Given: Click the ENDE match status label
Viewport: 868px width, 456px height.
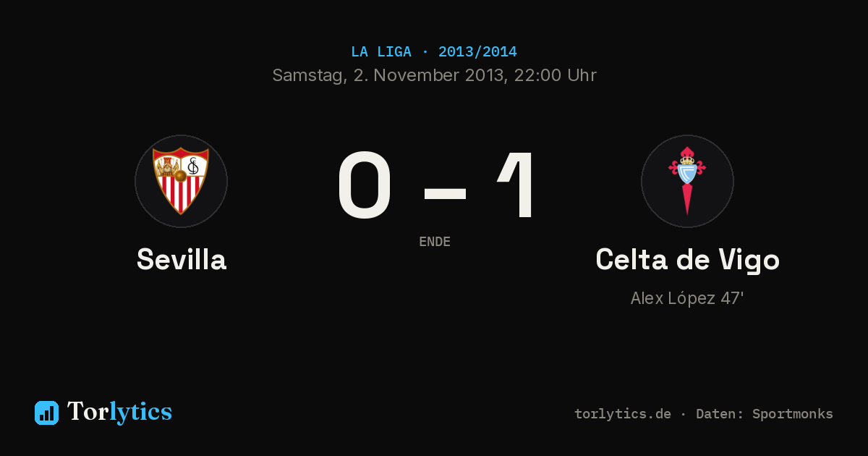Looking at the screenshot, I should pyautogui.click(x=435, y=242).
